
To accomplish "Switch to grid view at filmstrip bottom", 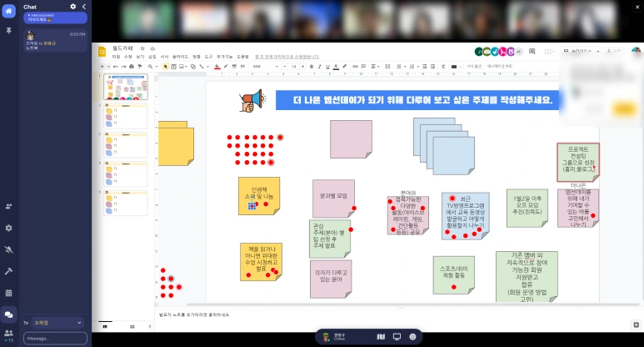I will (x=132, y=326).
